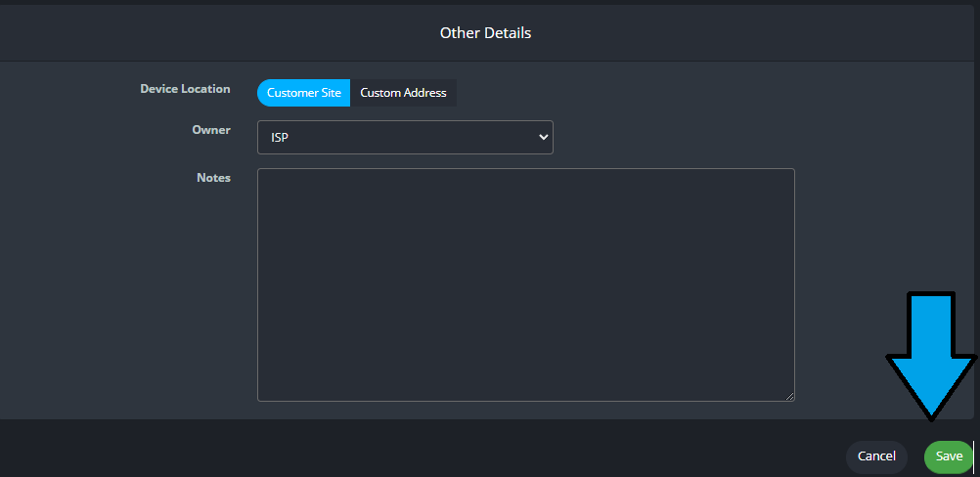Click the Owner dropdown chevron arrow

coord(544,138)
